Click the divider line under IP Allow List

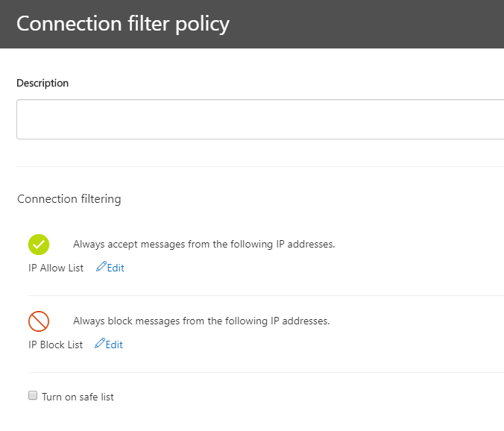tap(266, 296)
